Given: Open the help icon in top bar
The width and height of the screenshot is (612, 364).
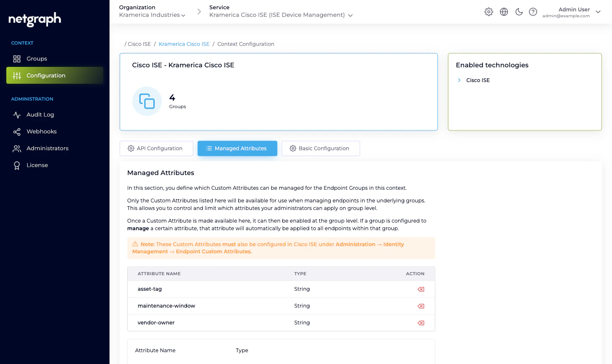Looking at the screenshot, I should tap(533, 12).
